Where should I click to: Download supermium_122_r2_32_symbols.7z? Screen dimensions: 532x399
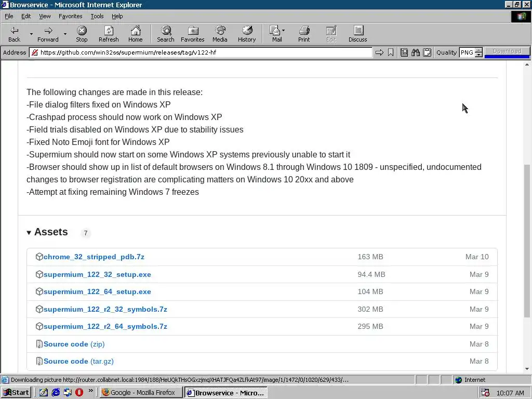pyautogui.click(x=105, y=310)
